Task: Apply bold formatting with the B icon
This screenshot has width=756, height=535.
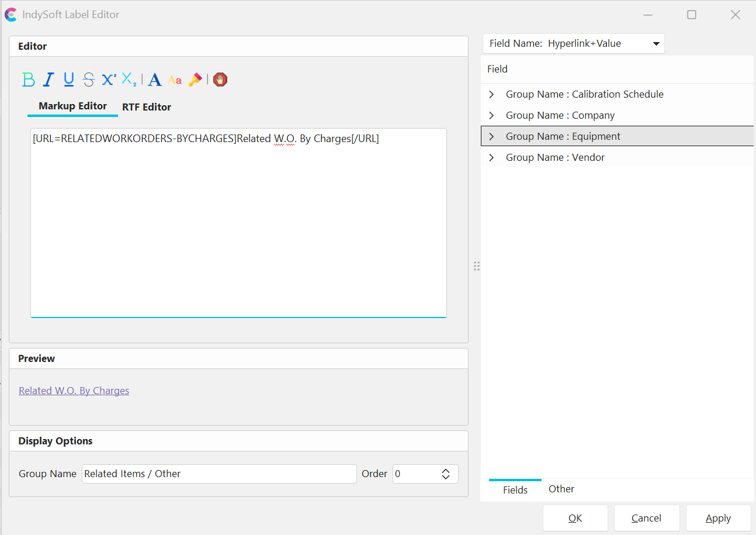Action: tap(29, 80)
